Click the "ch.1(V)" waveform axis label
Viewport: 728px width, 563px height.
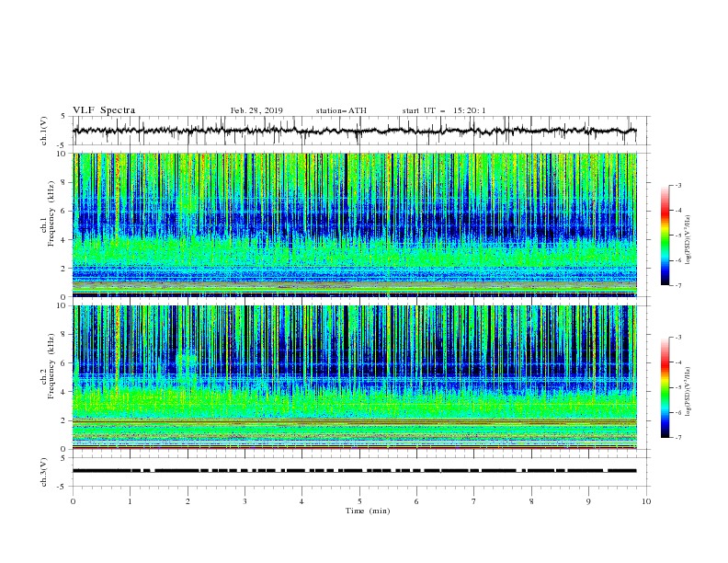coord(44,131)
